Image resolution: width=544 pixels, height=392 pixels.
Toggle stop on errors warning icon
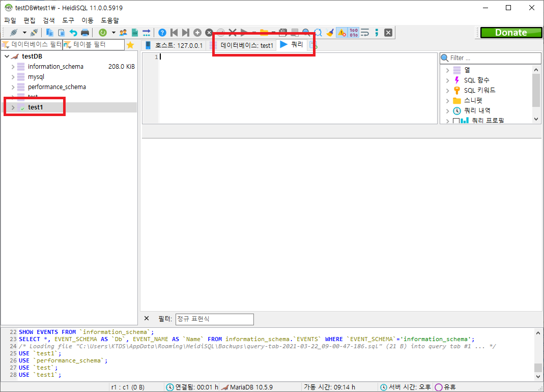[x=342, y=33]
